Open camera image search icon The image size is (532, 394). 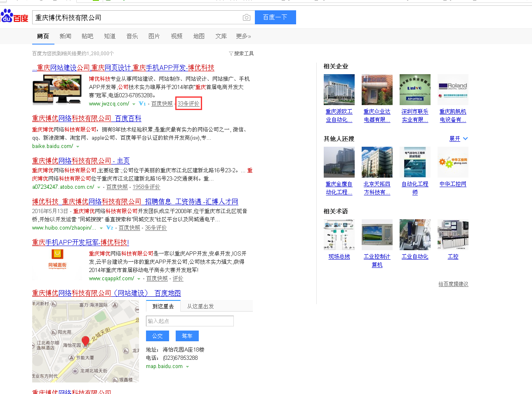tap(247, 17)
